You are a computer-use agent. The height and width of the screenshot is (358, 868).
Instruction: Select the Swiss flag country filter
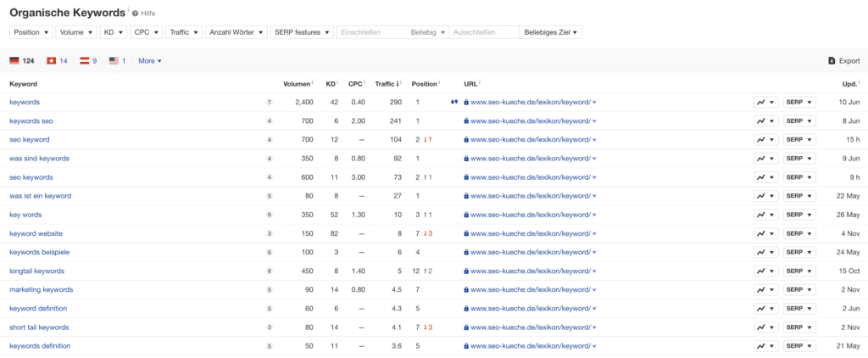tap(51, 61)
